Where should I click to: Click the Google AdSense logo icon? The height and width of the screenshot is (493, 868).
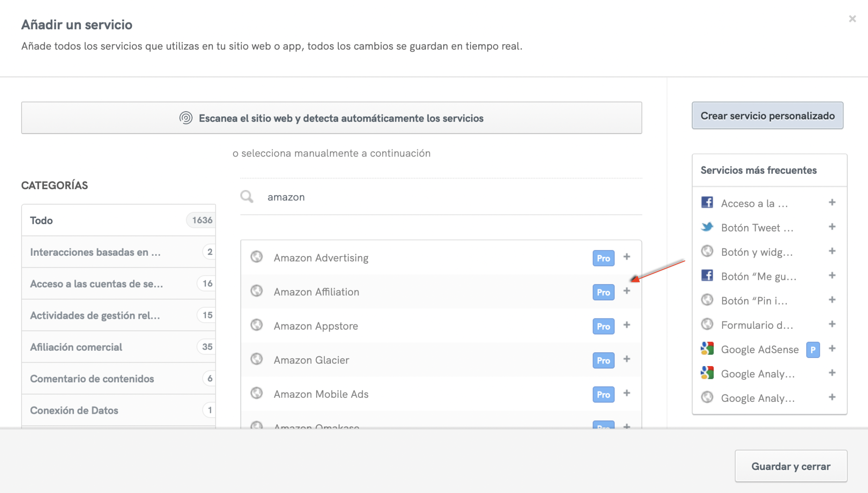coord(707,349)
